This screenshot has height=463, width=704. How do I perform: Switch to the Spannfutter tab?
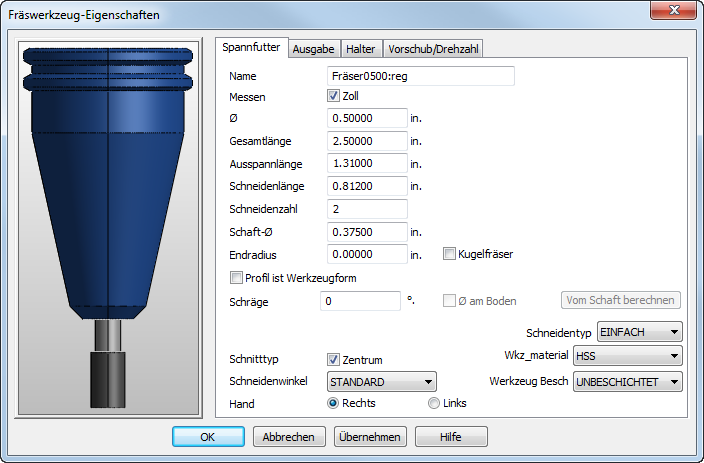point(251,48)
